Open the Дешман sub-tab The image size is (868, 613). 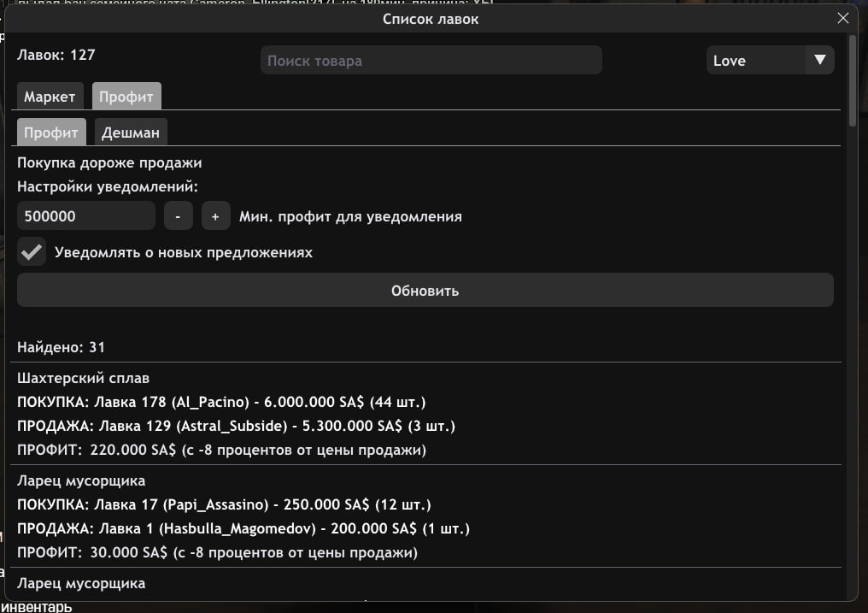(131, 133)
